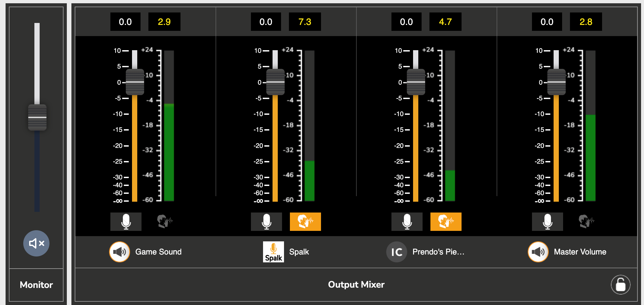The height and width of the screenshot is (305, 644).
Task: Click the Master Volume speaker icon
Action: [x=538, y=252]
